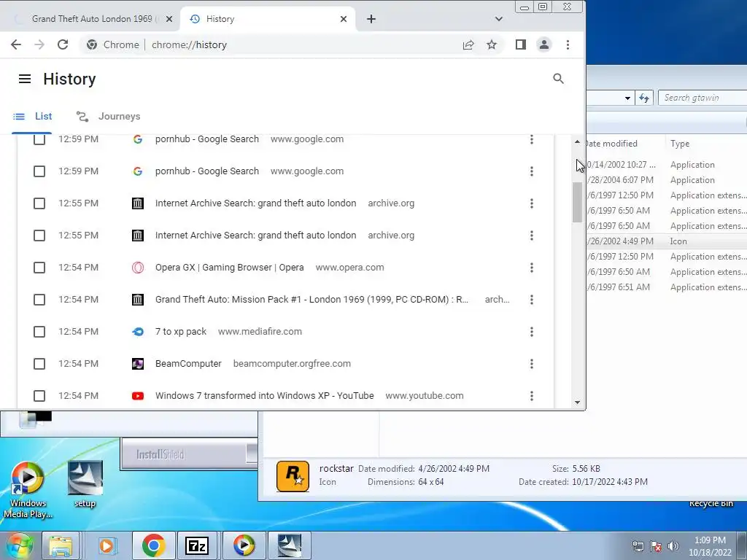Open more actions for Opera GX entry
The width and height of the screenshot is (747, 560).
(532, 268)
